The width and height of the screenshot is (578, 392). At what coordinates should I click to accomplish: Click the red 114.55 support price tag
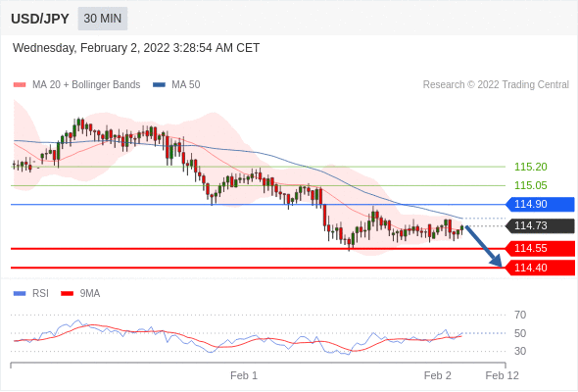(540, 249)
